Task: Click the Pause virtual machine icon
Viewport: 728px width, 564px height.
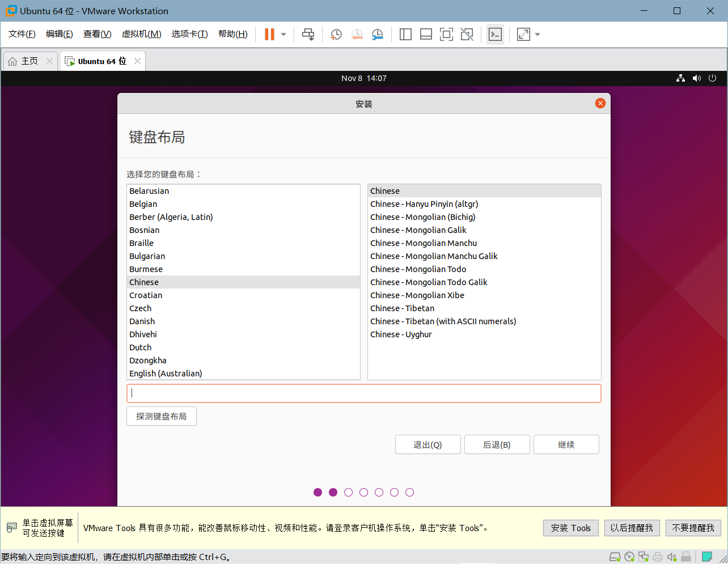Action: [x=269, y=35]
